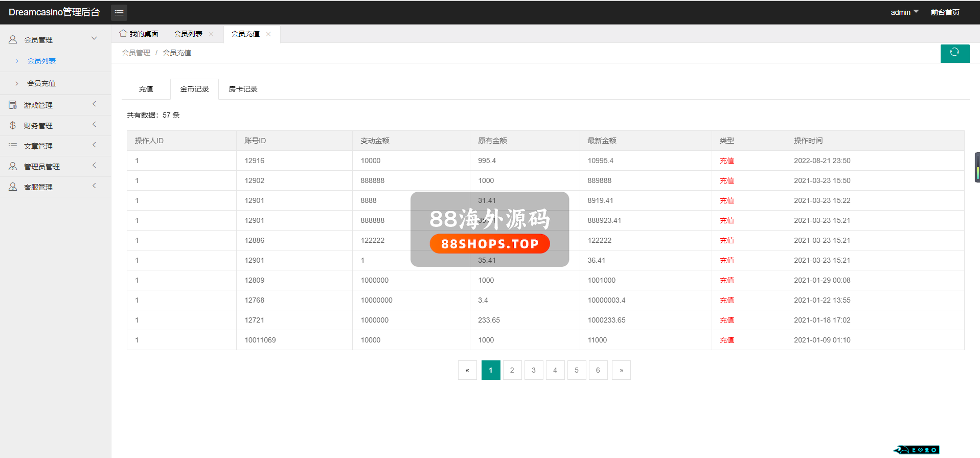Screen dimensions: 980x458
Task: Open 会员列表 in the sidebar
Action: 41,61
